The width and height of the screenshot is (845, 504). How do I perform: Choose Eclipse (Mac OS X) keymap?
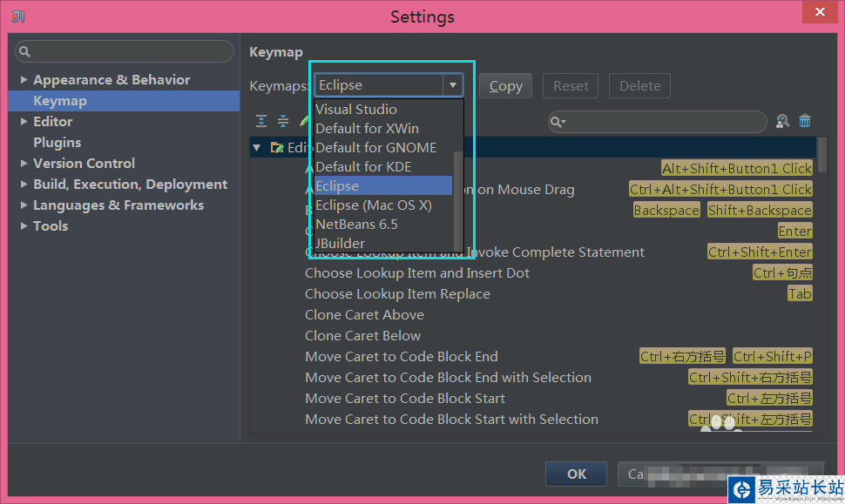(x=383, y=205)
